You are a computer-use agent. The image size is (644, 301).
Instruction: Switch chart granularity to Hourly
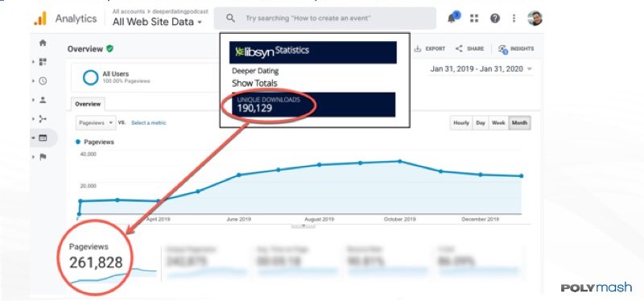pos(460,123)
